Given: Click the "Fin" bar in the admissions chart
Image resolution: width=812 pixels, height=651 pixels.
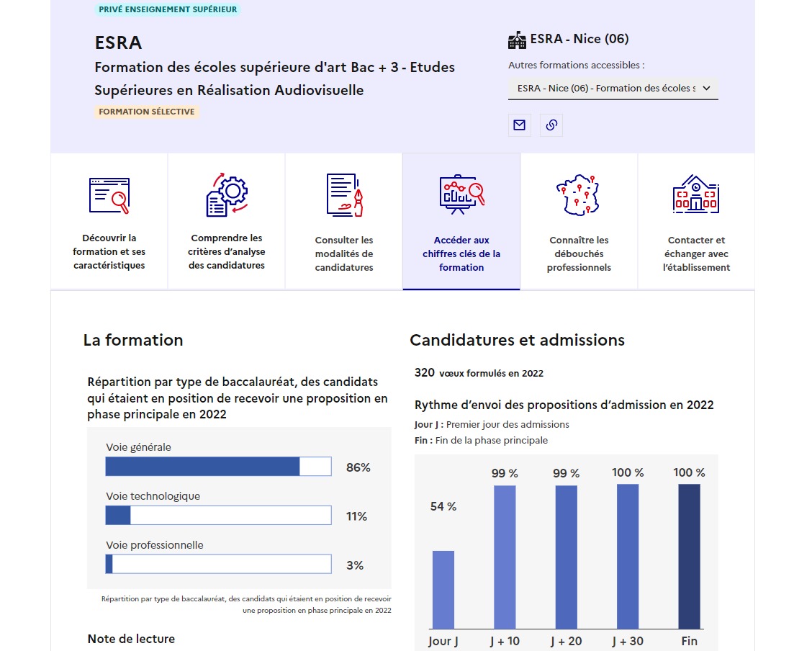Looking at the screenshot, I should point(689,558).
